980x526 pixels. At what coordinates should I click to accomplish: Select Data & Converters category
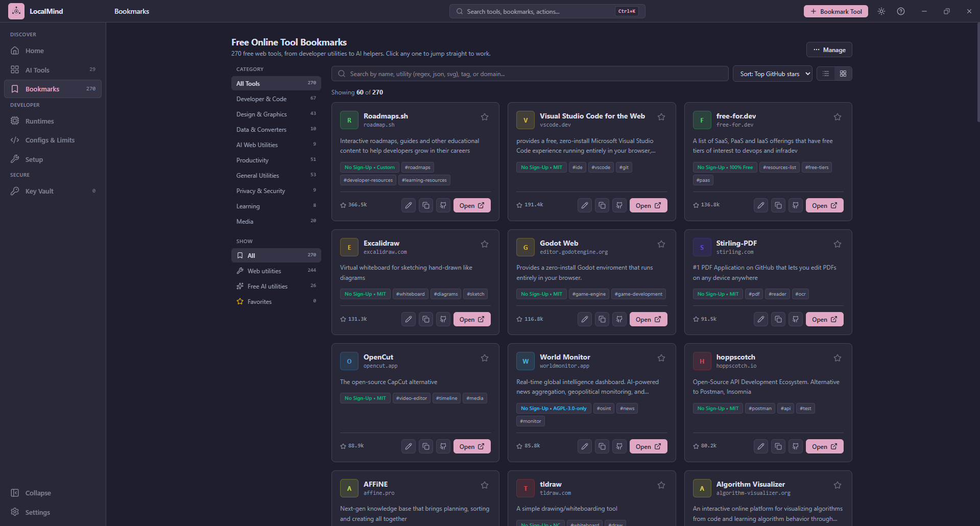coord(276,129)
